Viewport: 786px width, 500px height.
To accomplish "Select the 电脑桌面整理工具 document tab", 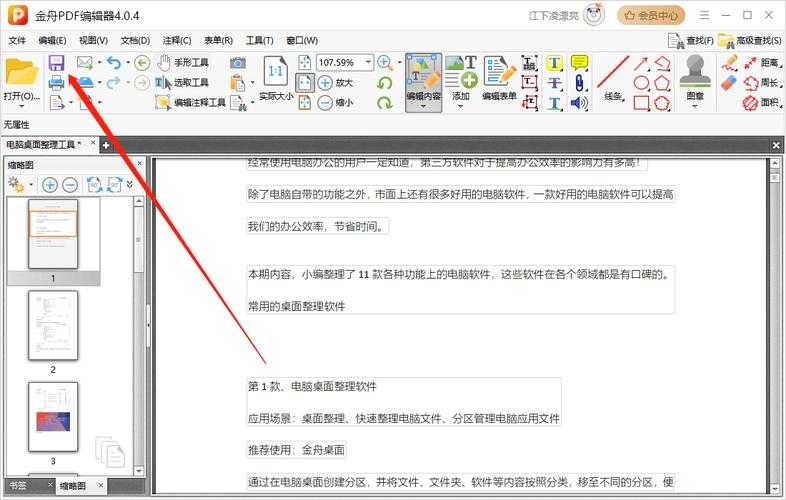I will (44, 144).
